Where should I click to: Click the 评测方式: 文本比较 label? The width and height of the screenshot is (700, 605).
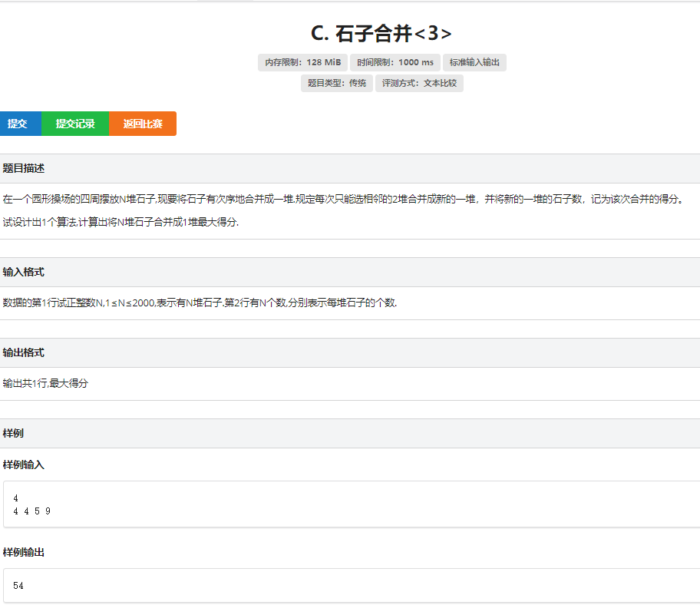(x=419, y=83)
